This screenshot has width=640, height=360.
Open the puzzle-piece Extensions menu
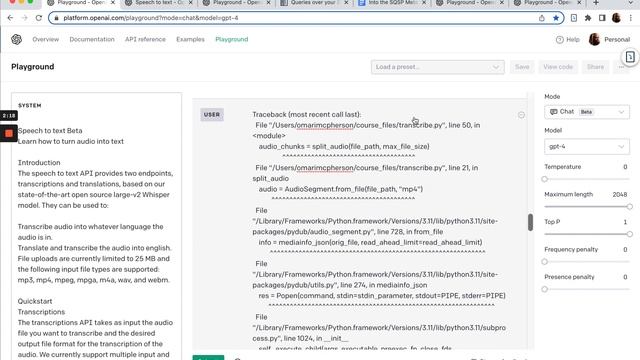click(588, 18)
